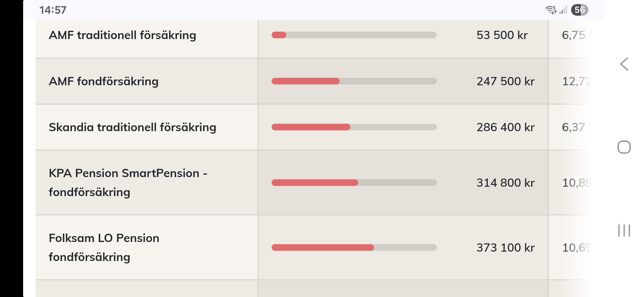Viewport: 644px width, 297px height.
Task: Click the AMF fondförsäkring progress bar
Action: coord(354,81)
